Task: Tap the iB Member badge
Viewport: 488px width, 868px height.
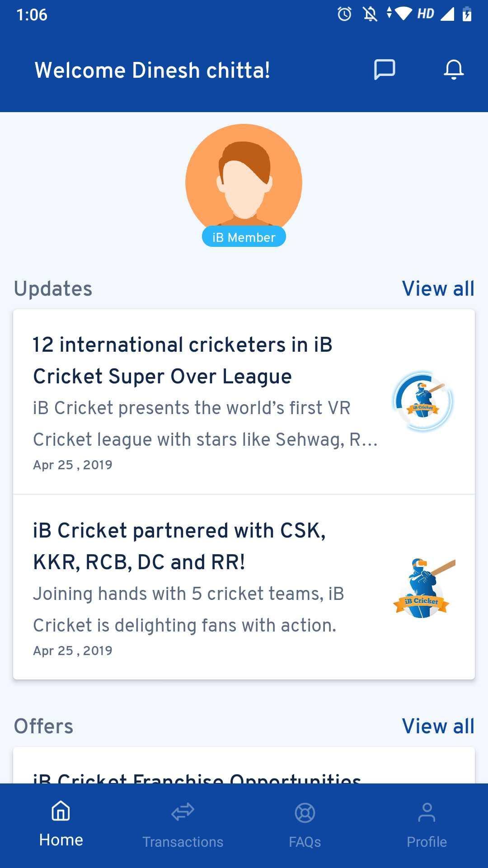Action: coord(244,237)
